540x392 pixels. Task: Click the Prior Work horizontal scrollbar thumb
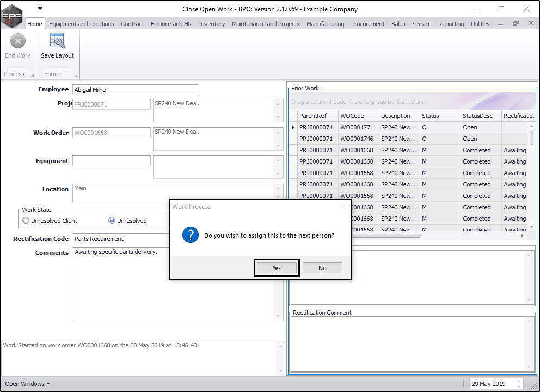[386, 235]
